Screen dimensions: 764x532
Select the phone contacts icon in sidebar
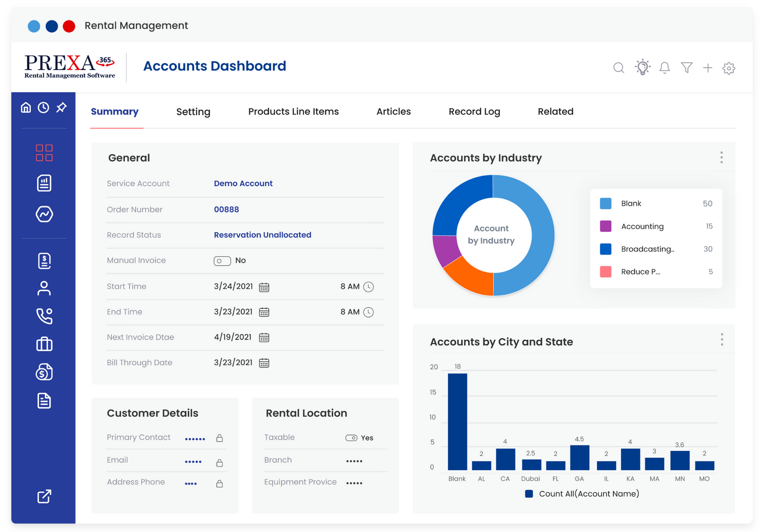[x=43, y=315]
